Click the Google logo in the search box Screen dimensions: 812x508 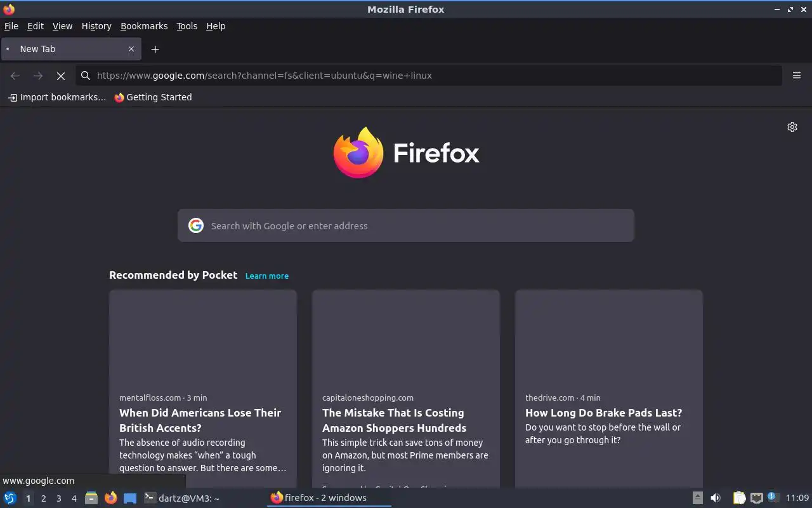(x=196, y=225)
